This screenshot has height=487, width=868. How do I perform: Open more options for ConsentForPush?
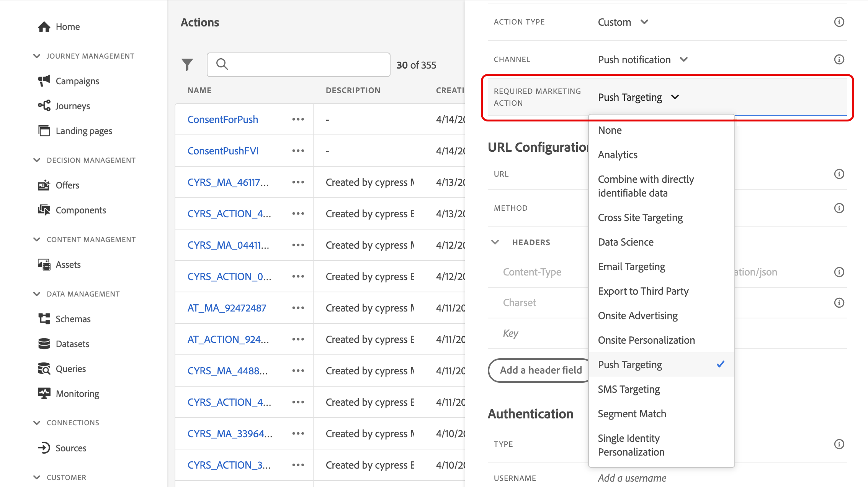tap(298, 120)
